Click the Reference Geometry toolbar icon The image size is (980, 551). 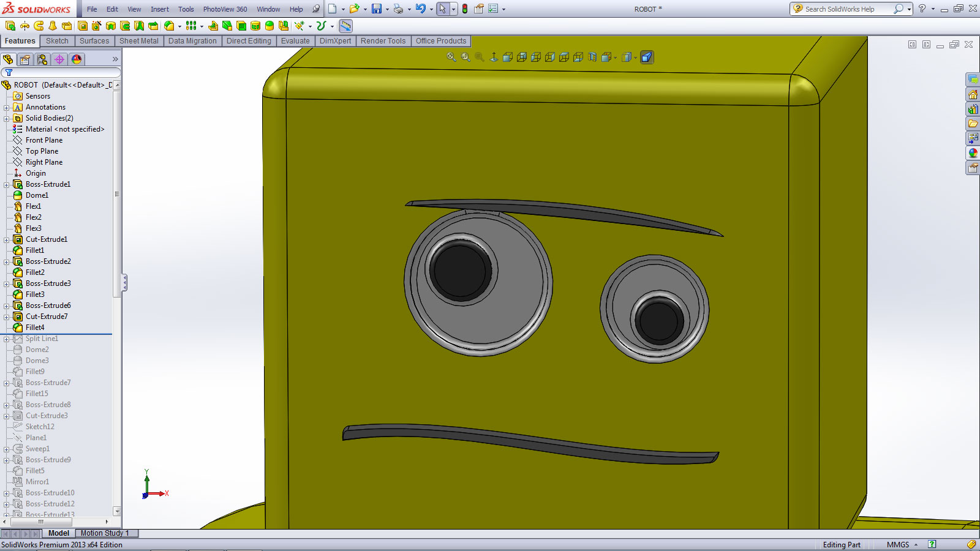(x=299, y=26)
